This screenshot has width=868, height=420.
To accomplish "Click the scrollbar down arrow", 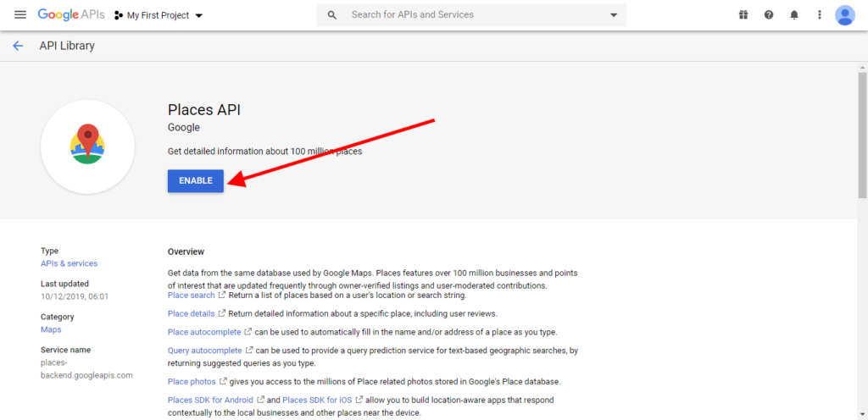I will 862,414.
